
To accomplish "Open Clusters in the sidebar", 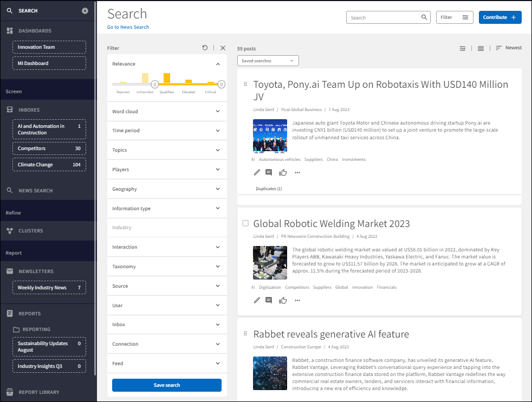I will (31, 231).
